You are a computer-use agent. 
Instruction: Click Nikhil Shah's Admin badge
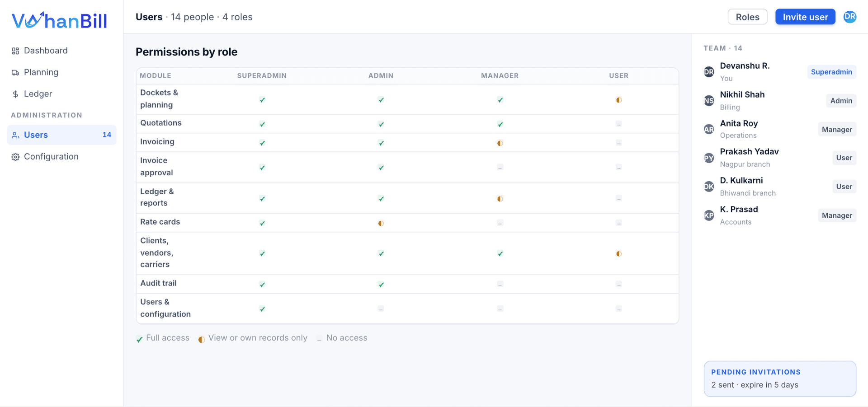(841, 101)
